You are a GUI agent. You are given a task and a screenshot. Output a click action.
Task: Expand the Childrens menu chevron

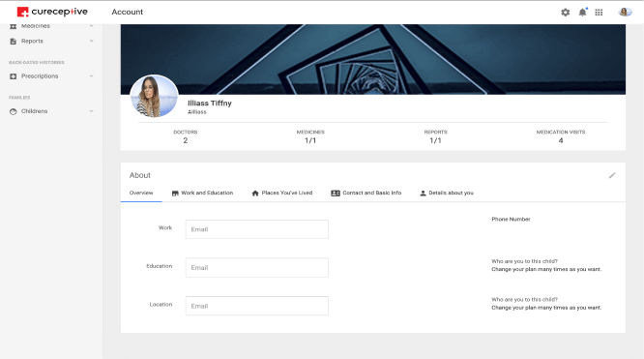[91, 111]
